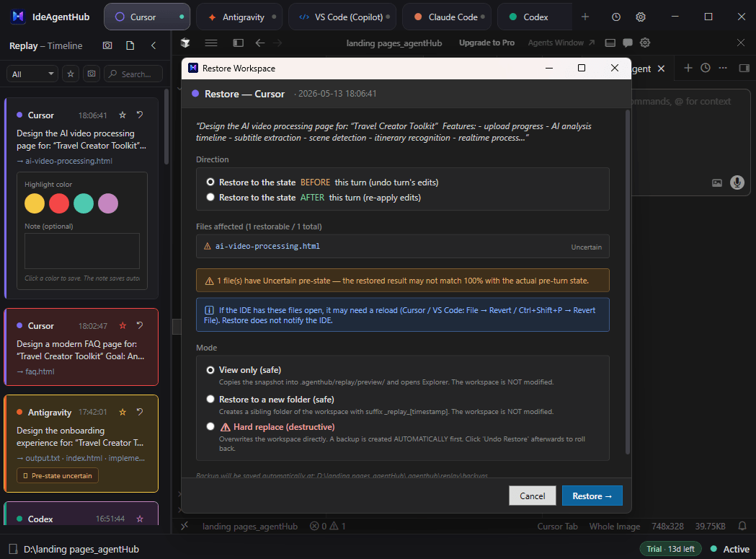This screenshot has width=756, height=559.
Task: Toggle the sidebar layout icon in Cursor toolbar
Action: (x=238, y=43)
